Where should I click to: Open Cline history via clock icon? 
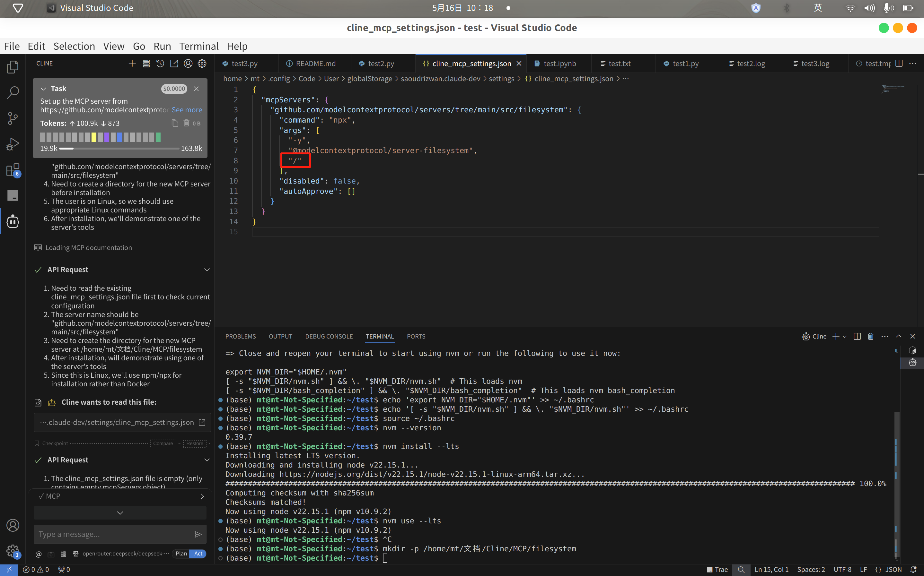(x=160, y=64)
